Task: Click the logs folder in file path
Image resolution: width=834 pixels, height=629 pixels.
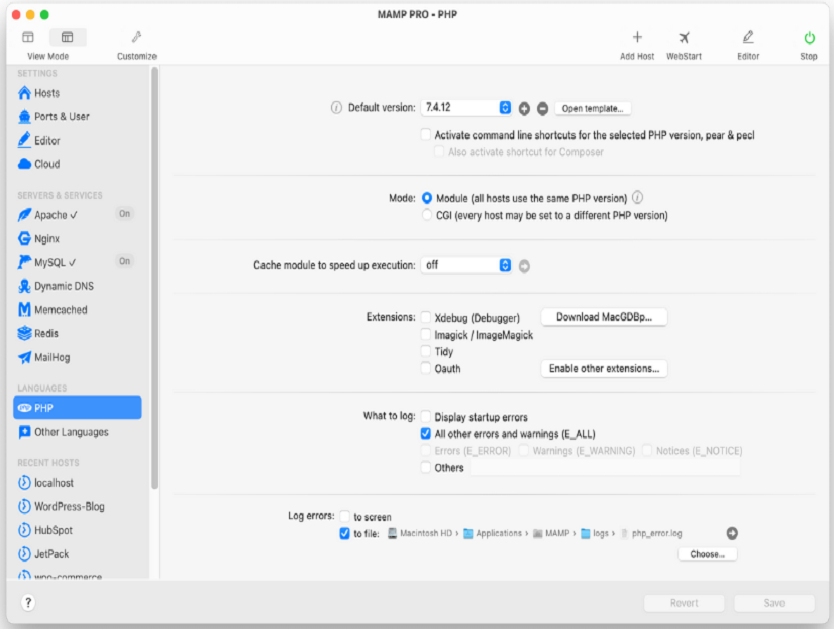Action: (595, 533)
